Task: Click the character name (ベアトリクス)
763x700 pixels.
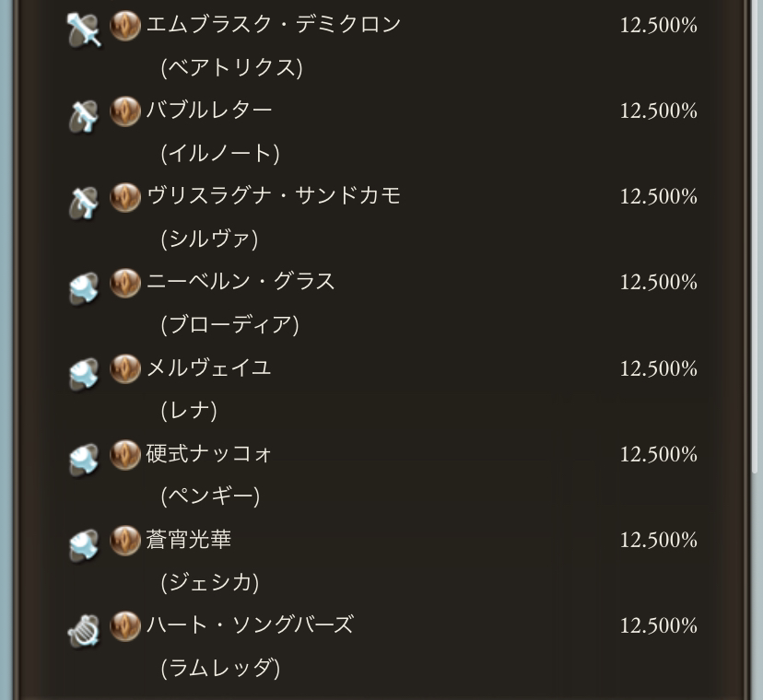Action: coord(231,67)
